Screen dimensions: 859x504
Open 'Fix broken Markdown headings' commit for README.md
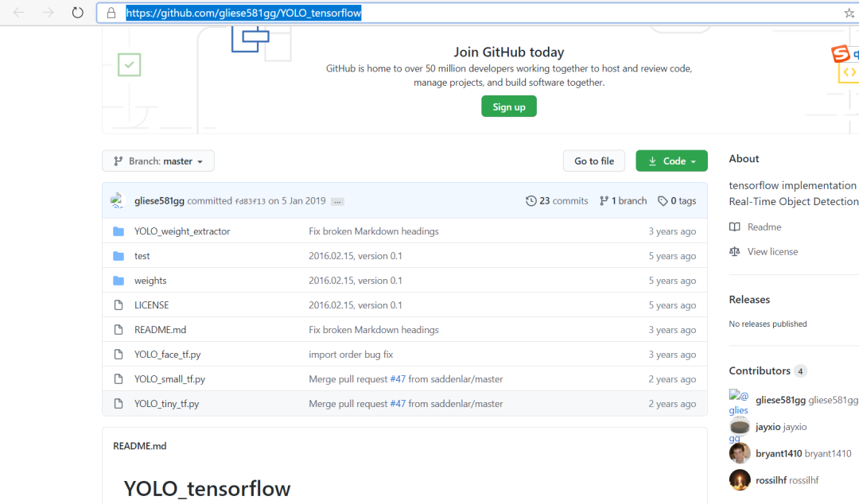point(374,330)
